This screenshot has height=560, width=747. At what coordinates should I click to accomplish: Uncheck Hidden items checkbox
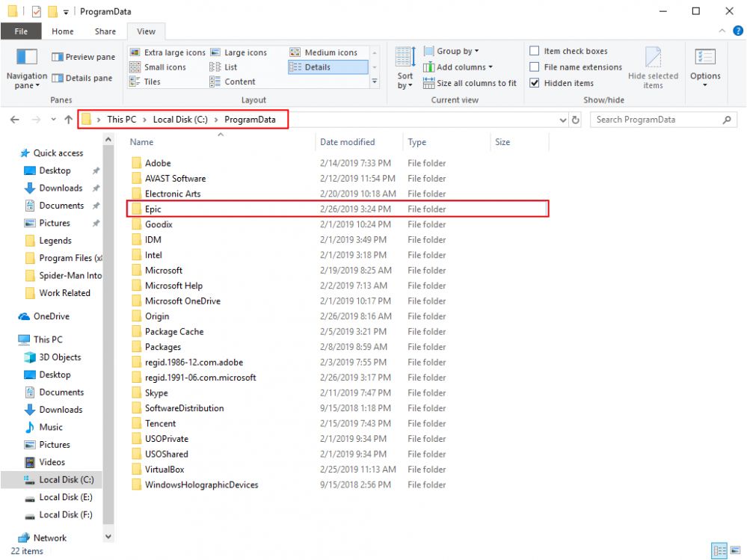[535, 83]
